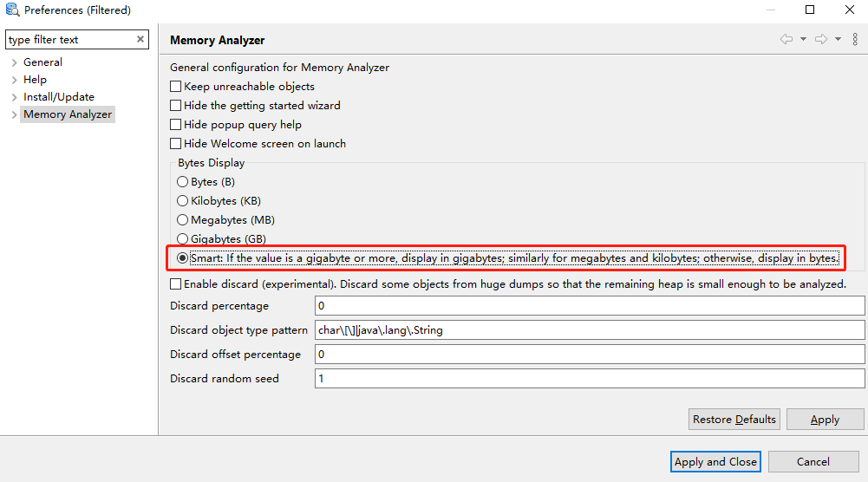Open the three-dot view menu icon
Screen dimensions: 868x482
855,39
